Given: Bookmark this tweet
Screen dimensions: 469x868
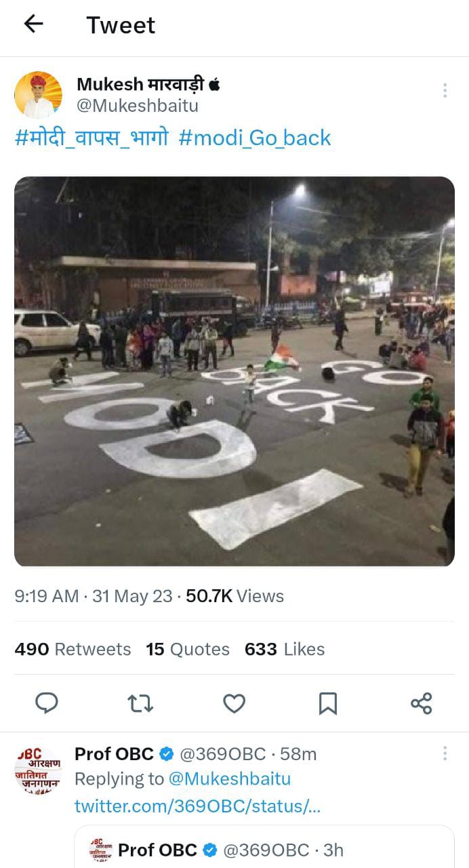Looking at the screenshot, I should (328, 703).
